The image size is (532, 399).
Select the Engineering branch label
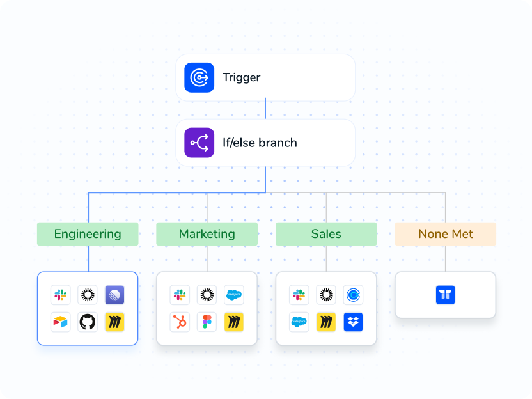pos(88,234)
